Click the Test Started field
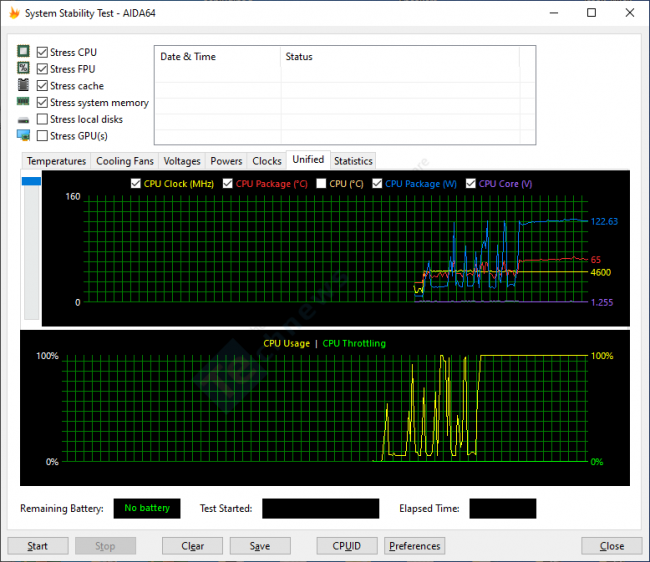650x562 pixels. [x=320, y=508]
